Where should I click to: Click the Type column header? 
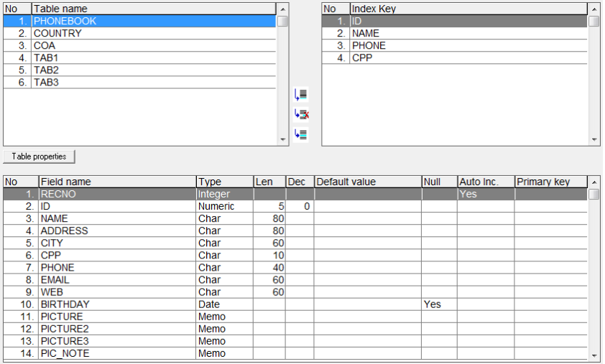point(225,182)
